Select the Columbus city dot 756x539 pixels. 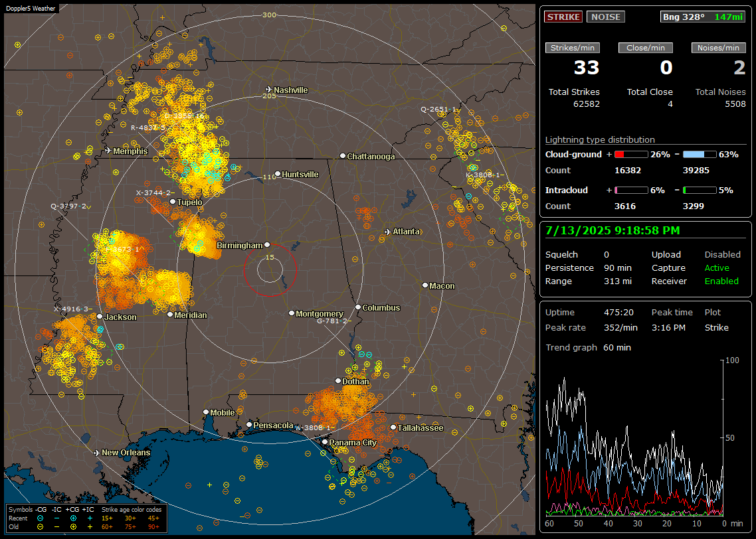[x=358, y=307]
